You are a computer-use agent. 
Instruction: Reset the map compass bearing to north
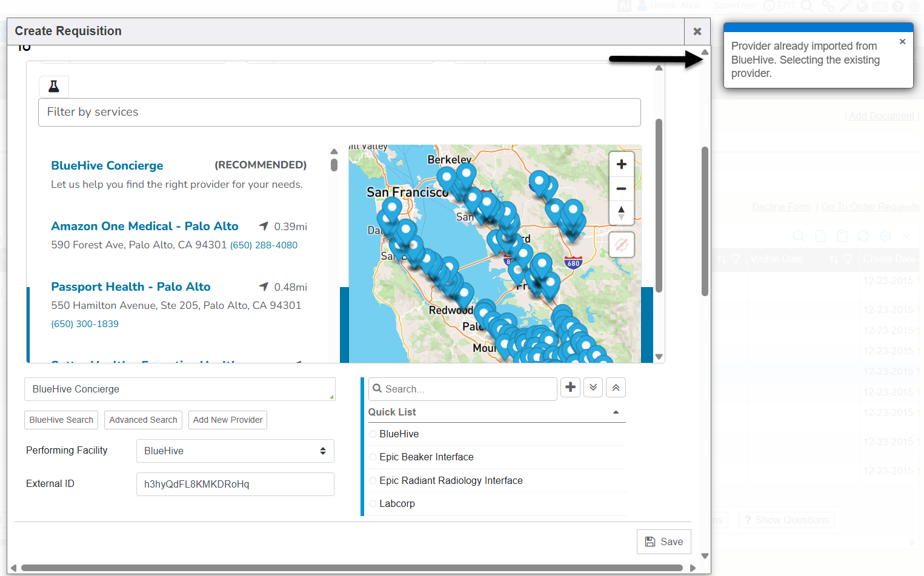tap(621, 213)
